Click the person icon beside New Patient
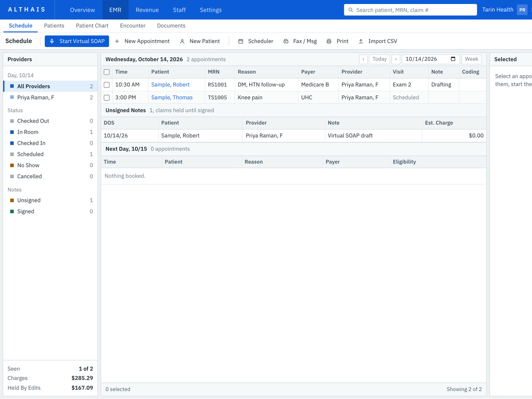Image resolution: width=532 pixels, height=399 pixels. [182, 41]
